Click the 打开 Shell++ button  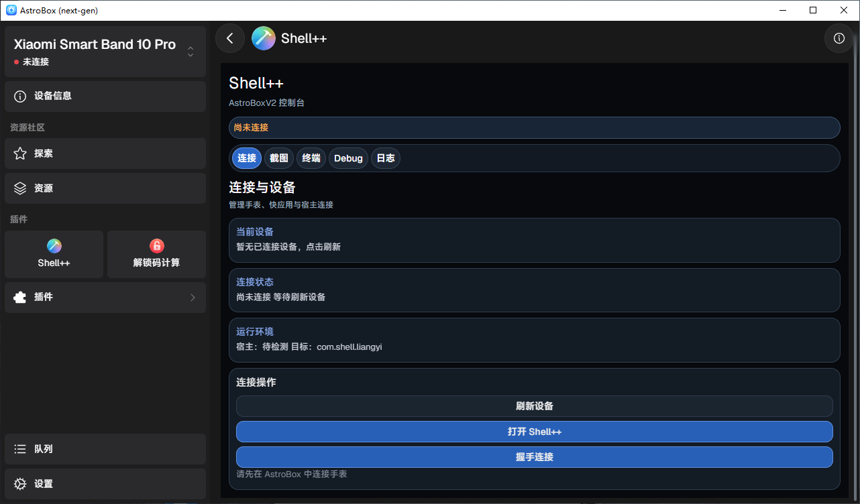tap(535, 432)
